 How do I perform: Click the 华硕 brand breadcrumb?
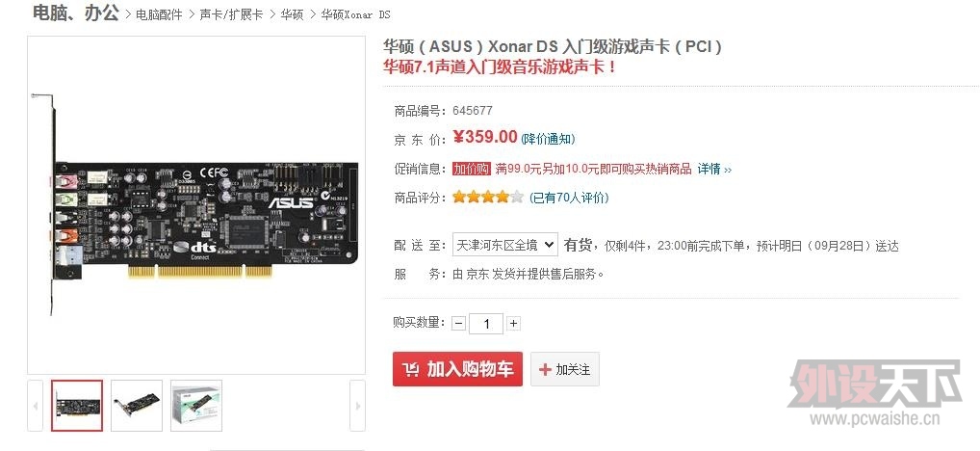292,14
